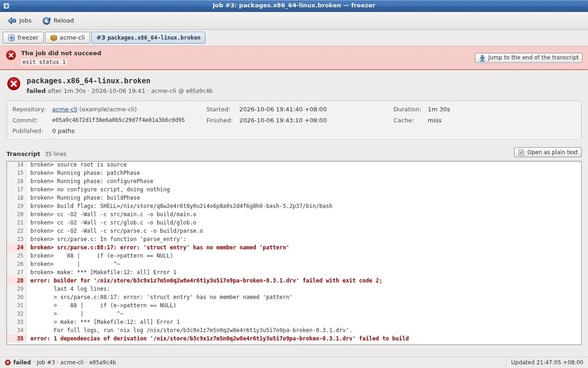Click the 'The job did not succeed' banner heading
588x368 pixels.
point(61,53)
